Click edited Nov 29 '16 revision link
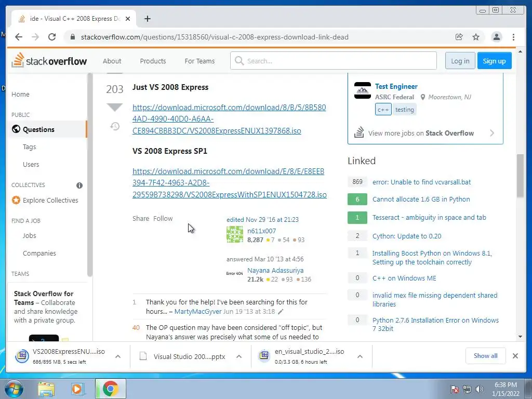 coord(262,220)
